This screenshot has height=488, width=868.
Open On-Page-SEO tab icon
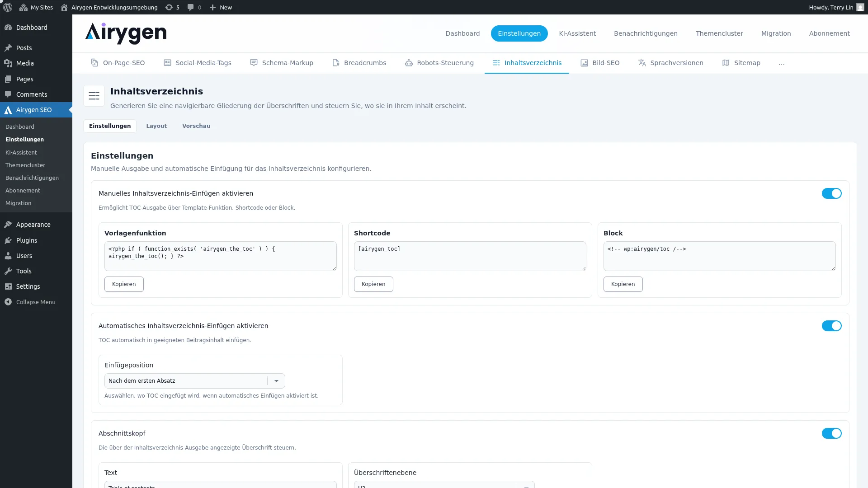tap(94, 63)
